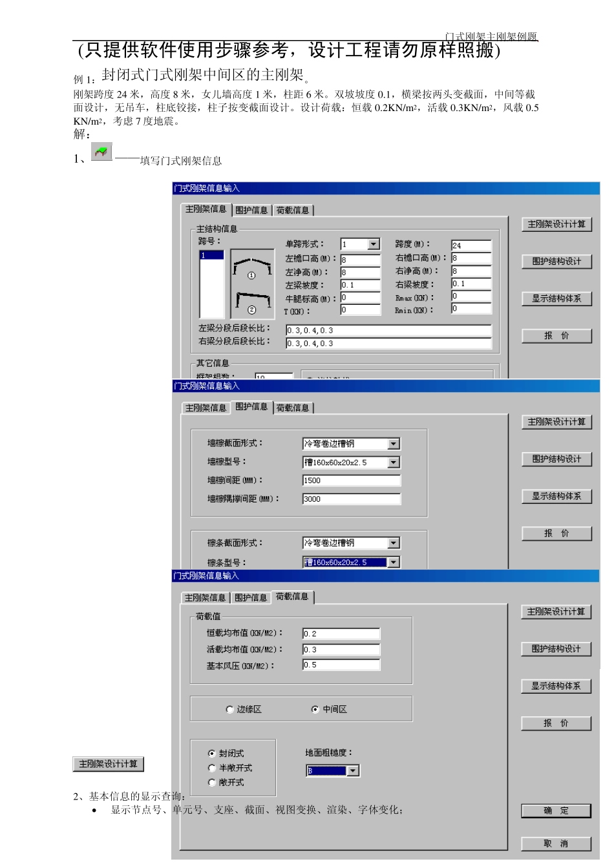Click the 墙檩隅撑间距(MM) field showing 3000
Screen dimensions: 614x868
pos(352,499)
